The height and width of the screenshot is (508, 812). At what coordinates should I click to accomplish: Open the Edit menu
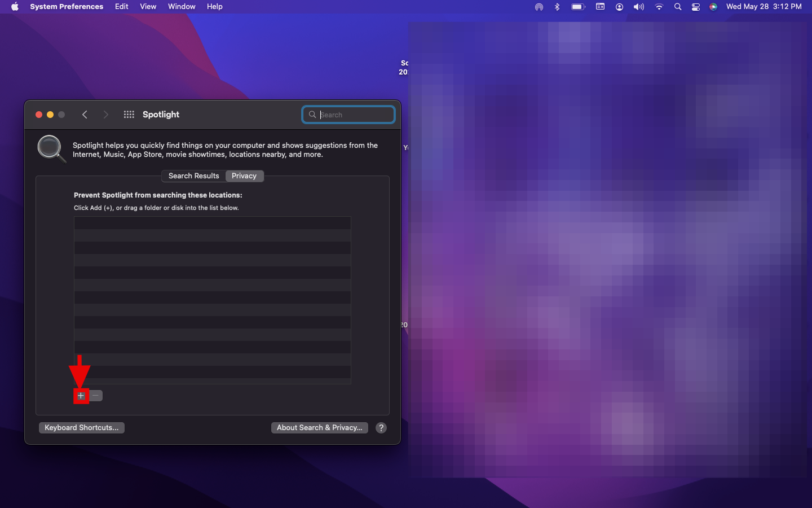click(122, 7)
